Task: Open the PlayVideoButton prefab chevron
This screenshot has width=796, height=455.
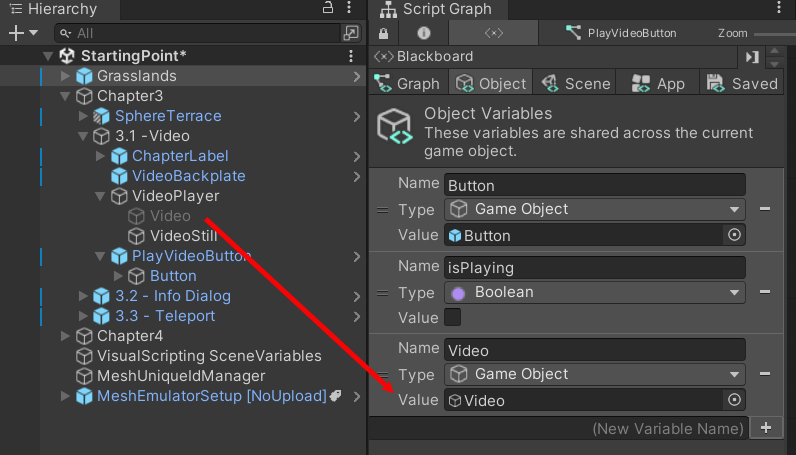Action: tap(357, 256)
